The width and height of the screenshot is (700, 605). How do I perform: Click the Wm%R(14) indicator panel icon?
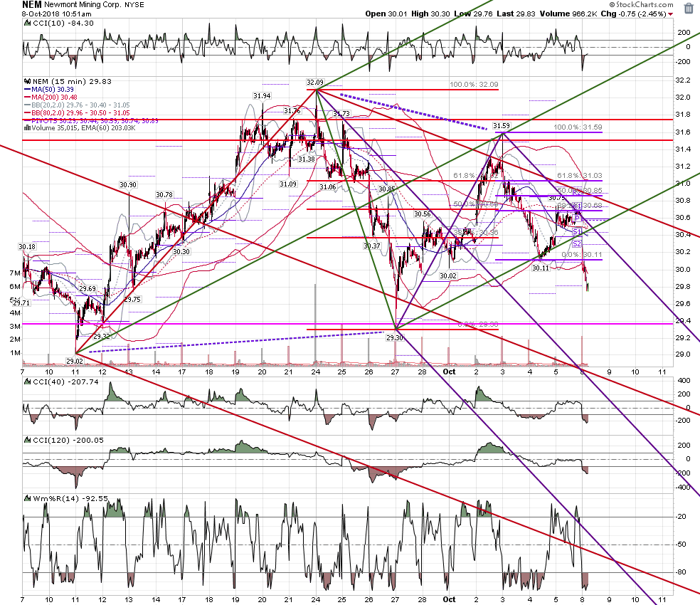click(x=27, y=498)
